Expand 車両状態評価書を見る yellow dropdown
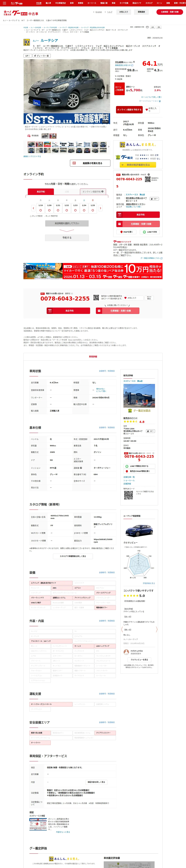This screenshot has width=186, height=868. click(138, 165)
